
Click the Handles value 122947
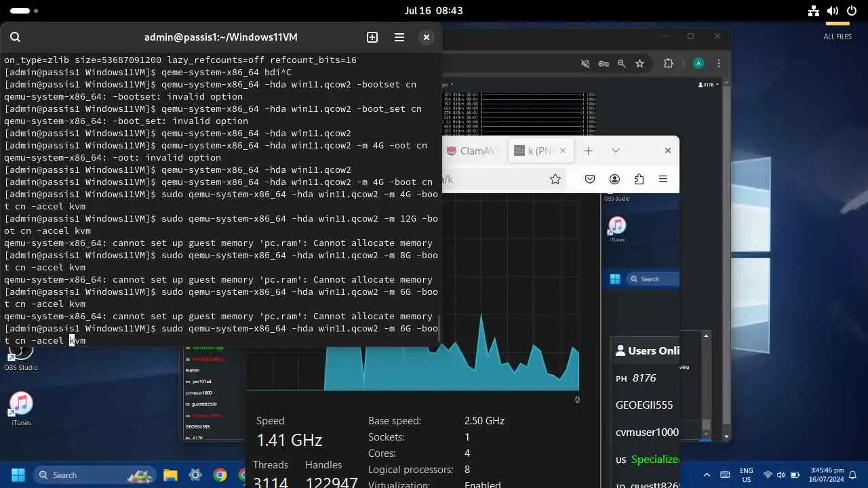[x=331, y=483]
